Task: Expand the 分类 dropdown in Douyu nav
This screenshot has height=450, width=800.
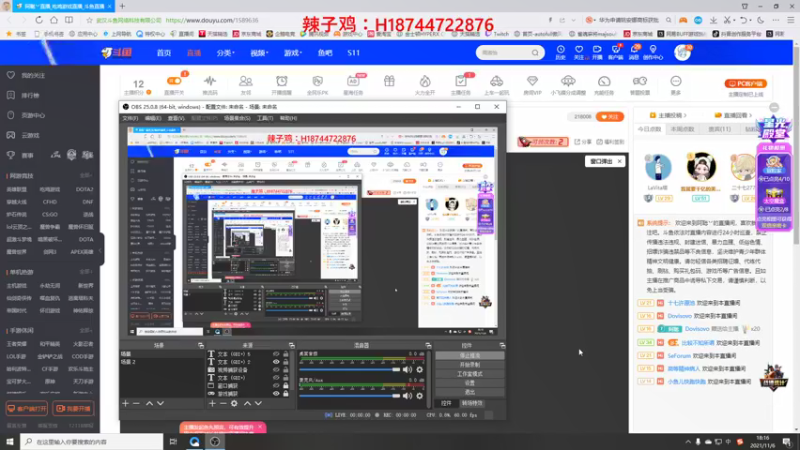Action: click(225, 53)
